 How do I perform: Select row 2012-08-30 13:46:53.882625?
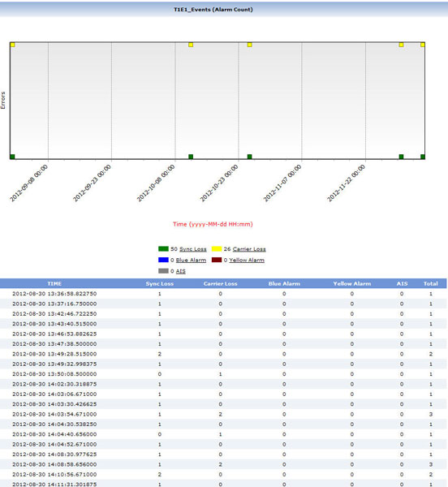point(223,334)
